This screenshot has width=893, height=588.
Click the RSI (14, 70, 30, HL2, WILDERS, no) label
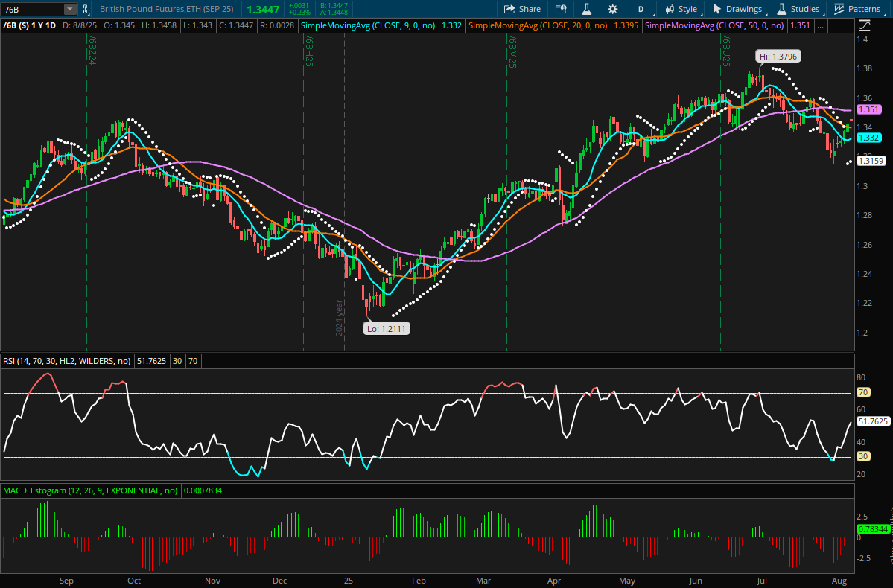[66, 362]
